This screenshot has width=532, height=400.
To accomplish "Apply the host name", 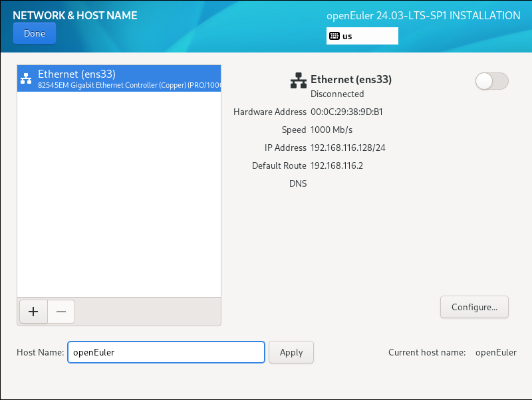I will click(x=291, y=352).
